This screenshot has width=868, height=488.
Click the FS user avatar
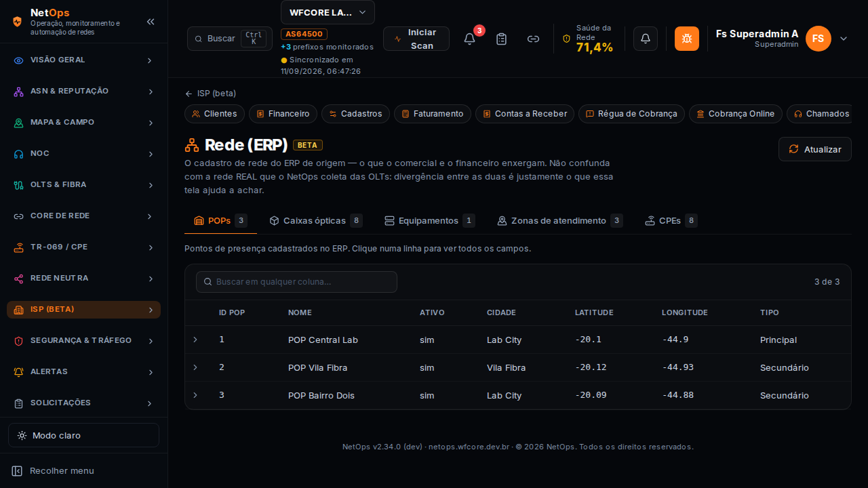[818, 39]
